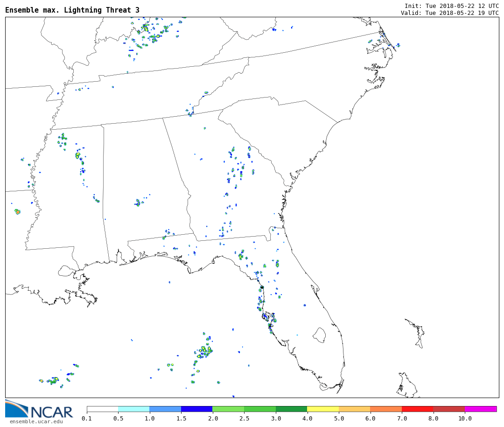Viewport: 504px width, 427px height.
Task: Select the light orange 5.0–6.0 legend segment
Action: click(354, 409)
